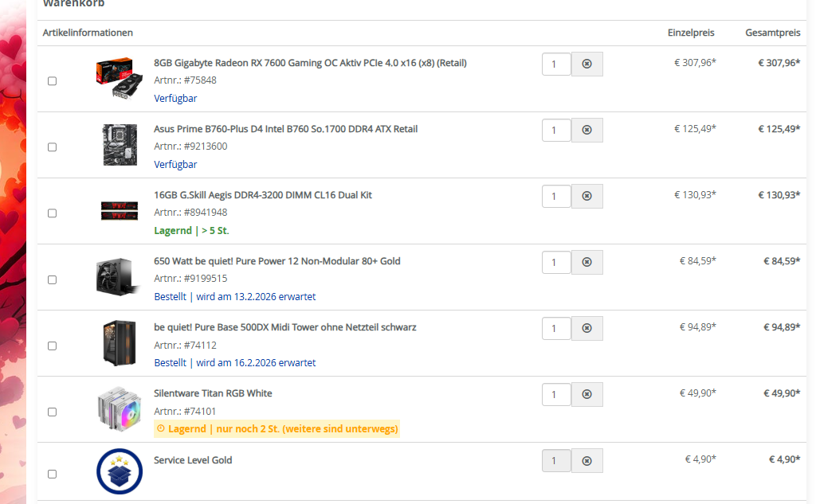Click article number #75848

pyautogui.click(x=200, y=80)
